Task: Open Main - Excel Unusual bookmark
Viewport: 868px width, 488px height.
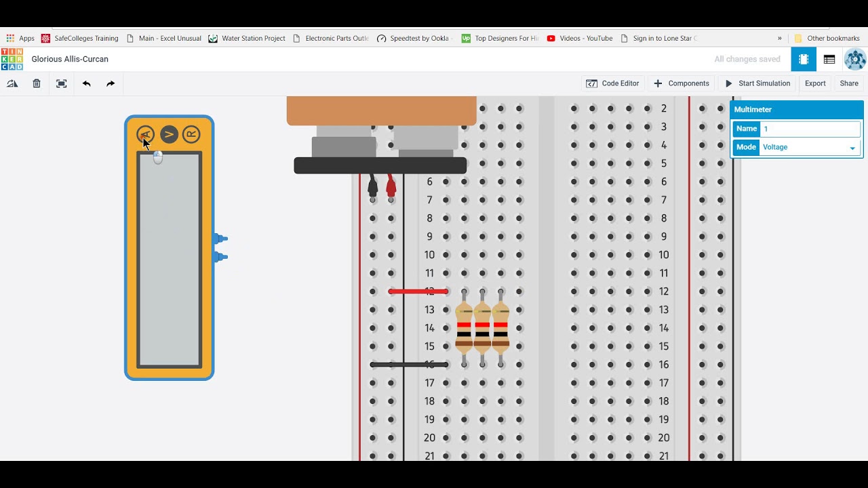Action: 164,39
